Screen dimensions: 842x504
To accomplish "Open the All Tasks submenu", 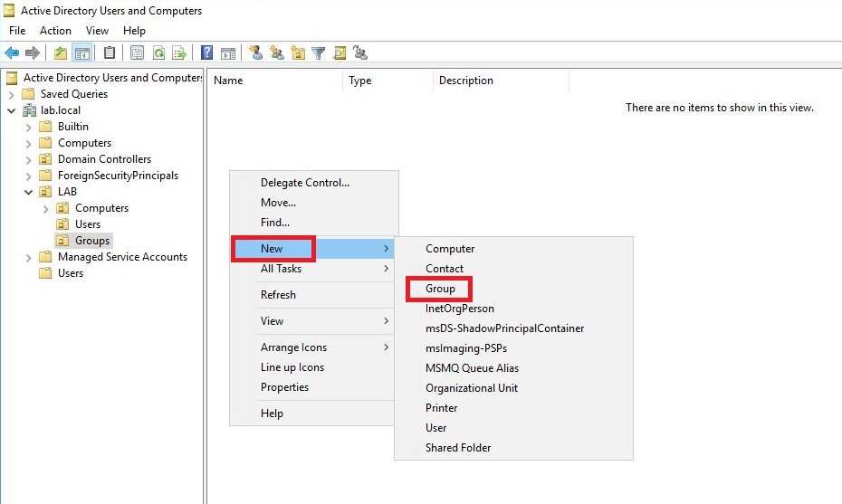I will [x=312, y=269].
